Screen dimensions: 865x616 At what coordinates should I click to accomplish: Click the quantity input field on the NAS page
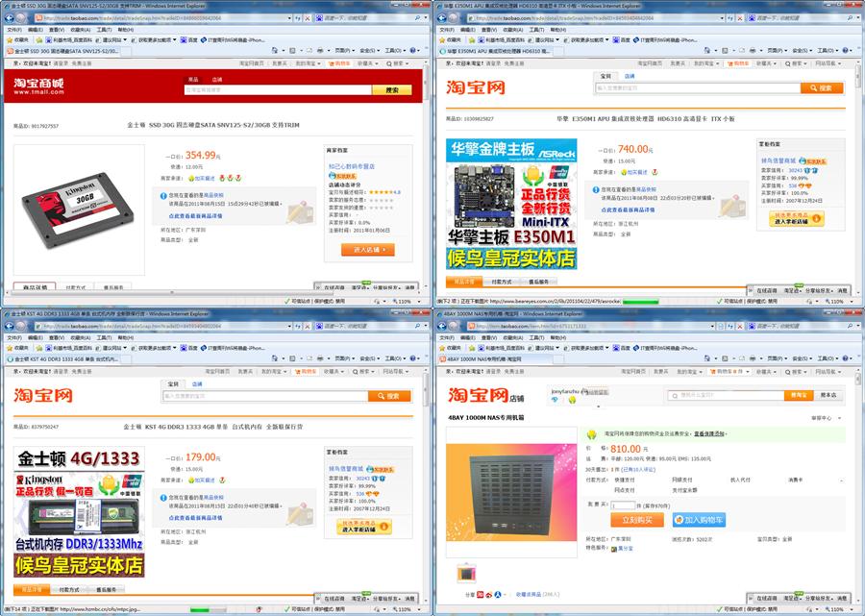pyautogui.click(x=625, y=505)
